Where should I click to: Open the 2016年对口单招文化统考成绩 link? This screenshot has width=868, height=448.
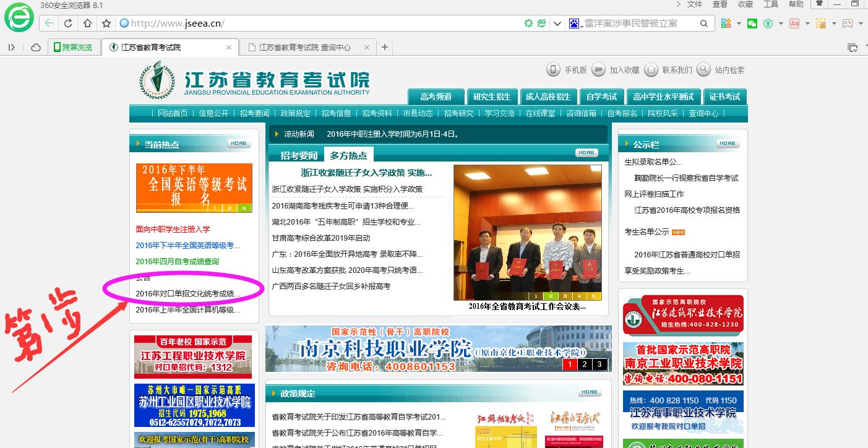187,293
